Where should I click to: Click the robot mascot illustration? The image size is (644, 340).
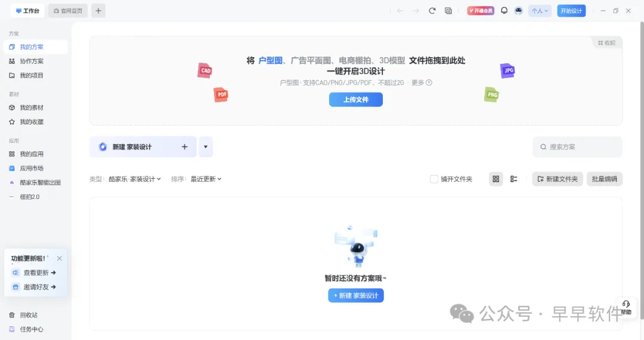pos(355,247)
